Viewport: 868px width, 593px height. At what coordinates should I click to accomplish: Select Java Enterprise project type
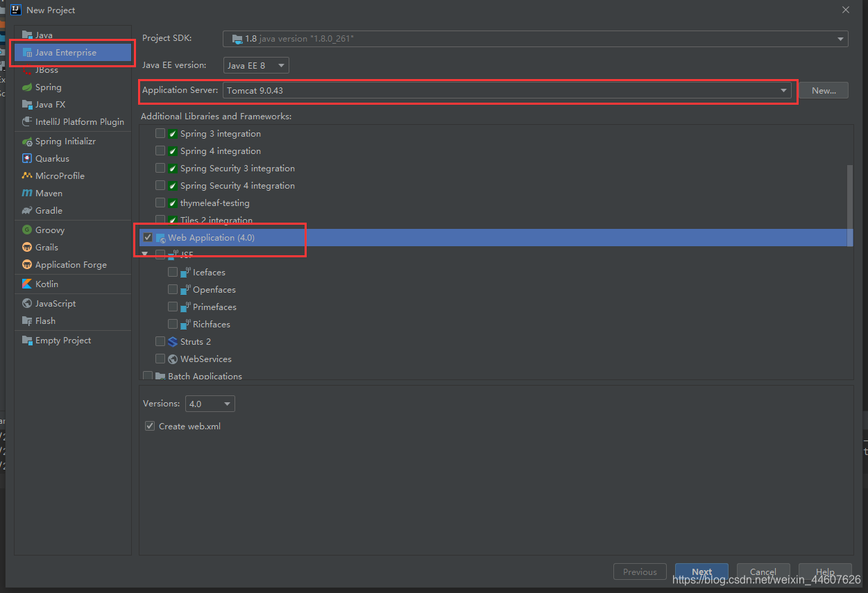tap(73, 53)
